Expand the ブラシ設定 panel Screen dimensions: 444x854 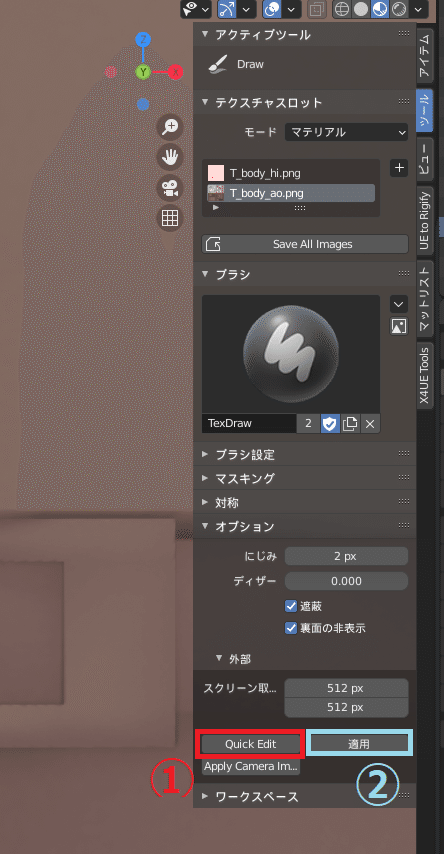coord(205,454)
